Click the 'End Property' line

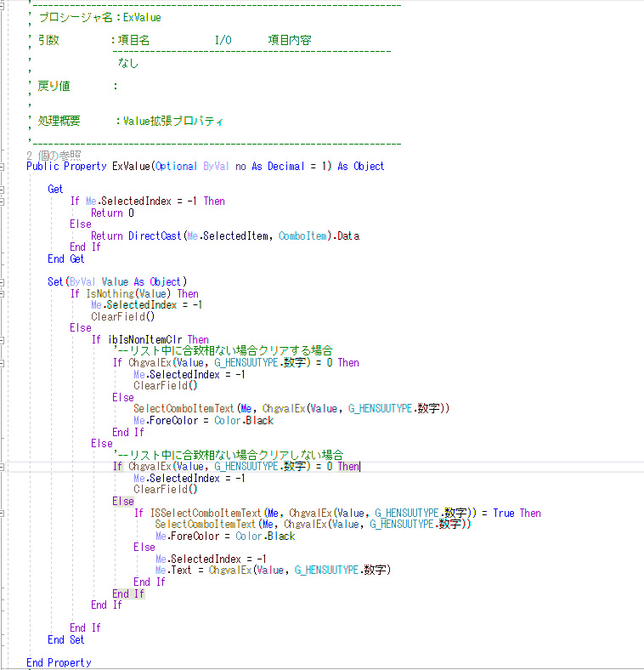(59, 662)
